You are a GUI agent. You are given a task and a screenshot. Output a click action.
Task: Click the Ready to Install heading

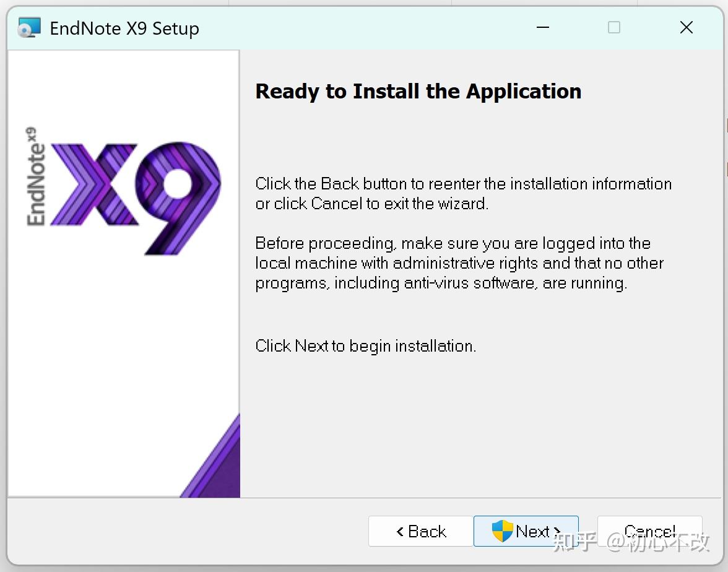(x=418, y=91)
